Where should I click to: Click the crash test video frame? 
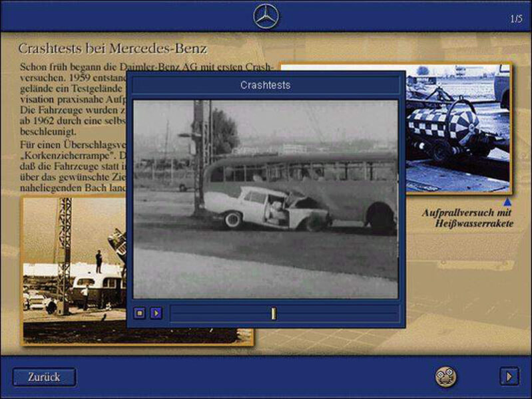[x=265, y=199]
